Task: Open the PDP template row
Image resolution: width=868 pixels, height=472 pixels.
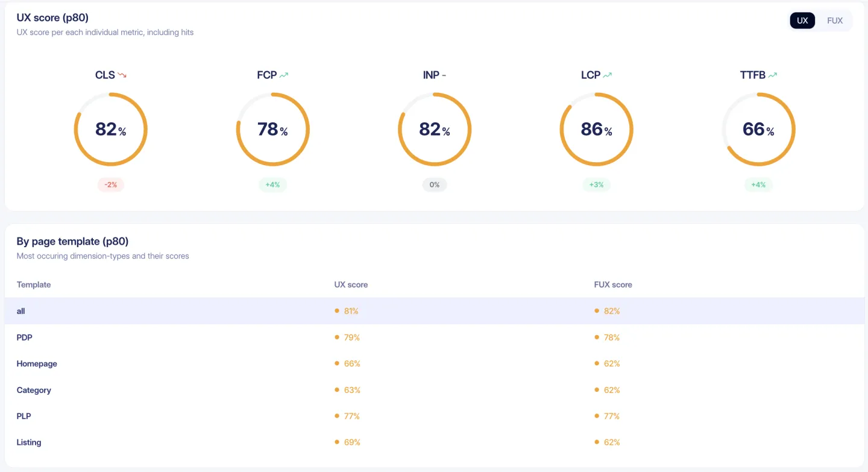Action: tap(24, 337)
